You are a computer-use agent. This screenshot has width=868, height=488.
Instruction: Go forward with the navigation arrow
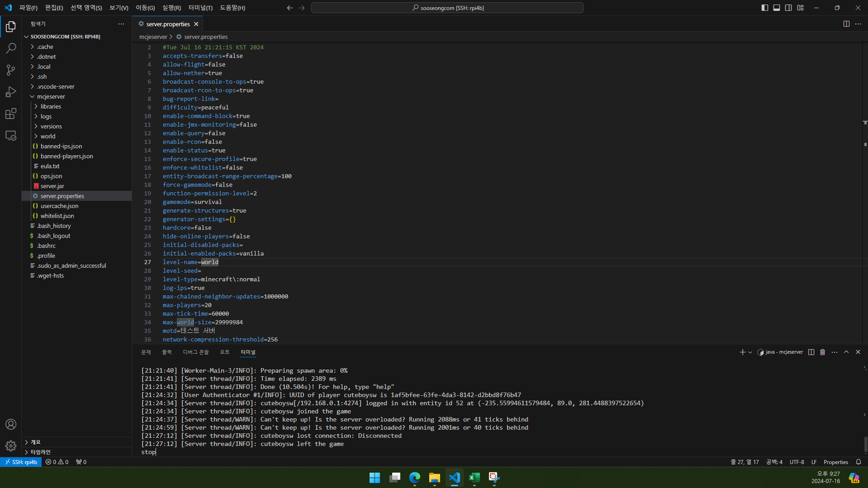point(302,8)
